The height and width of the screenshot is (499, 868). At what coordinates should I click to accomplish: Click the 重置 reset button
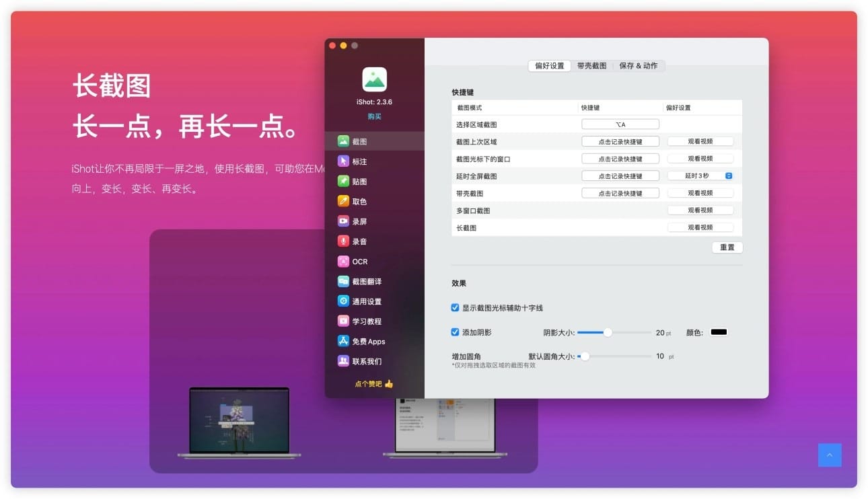tap(727, 247)
